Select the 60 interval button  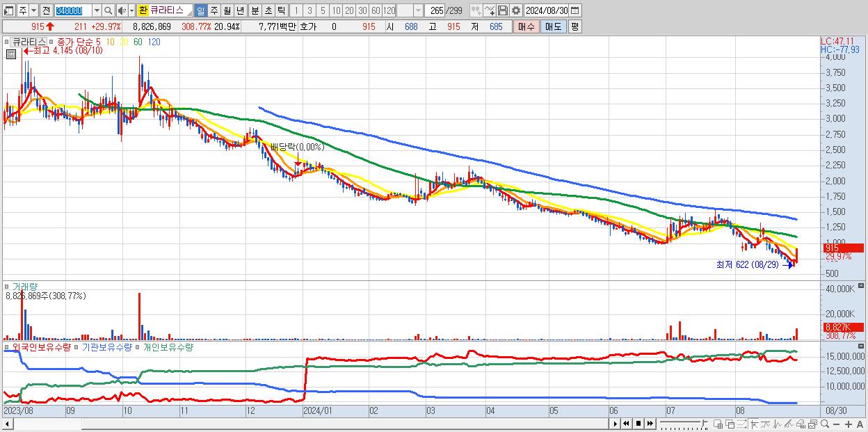click(x=376, y=11)
